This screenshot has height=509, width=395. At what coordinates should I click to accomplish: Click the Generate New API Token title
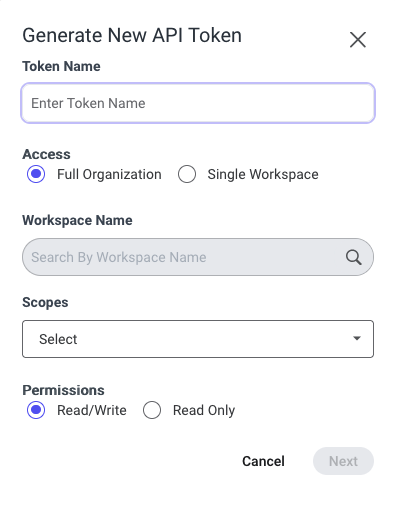point(132,35)
